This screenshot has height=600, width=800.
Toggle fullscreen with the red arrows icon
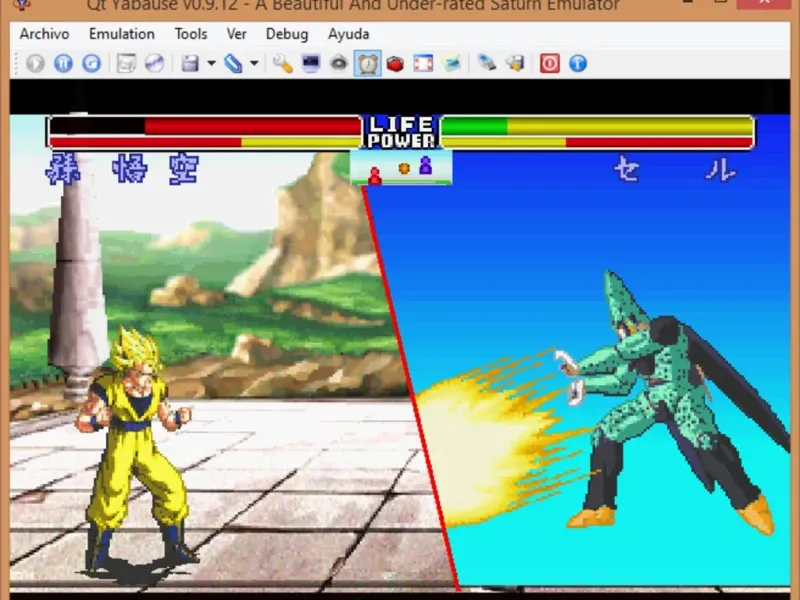(x=423, y=64)
